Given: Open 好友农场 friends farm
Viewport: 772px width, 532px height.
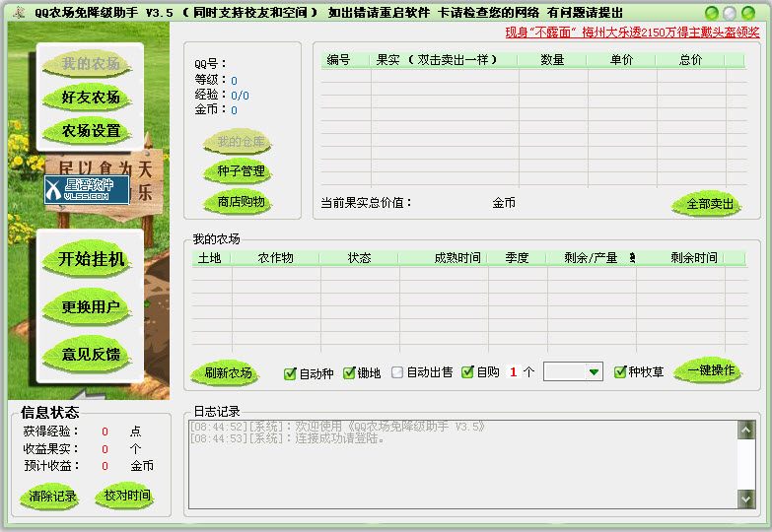Looking at the screenshot, I should pyautogui.click(x=89, y=98).
